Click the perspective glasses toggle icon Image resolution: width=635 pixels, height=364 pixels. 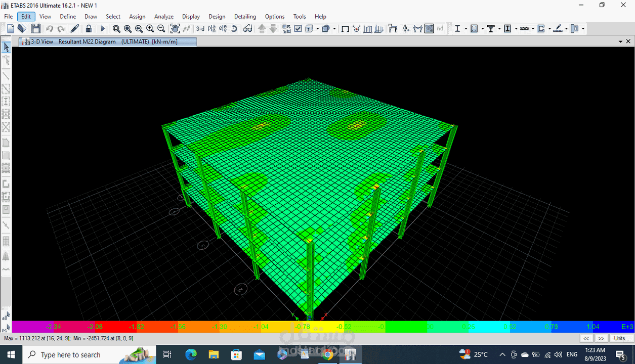(x=247, y=29)
